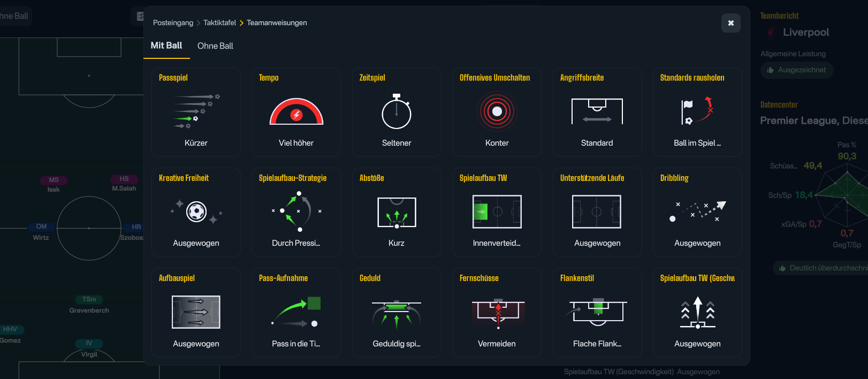Click the Abstöße Kurz setting card
The height and width of the screenshot is (379, 868).
pos(397,212)
